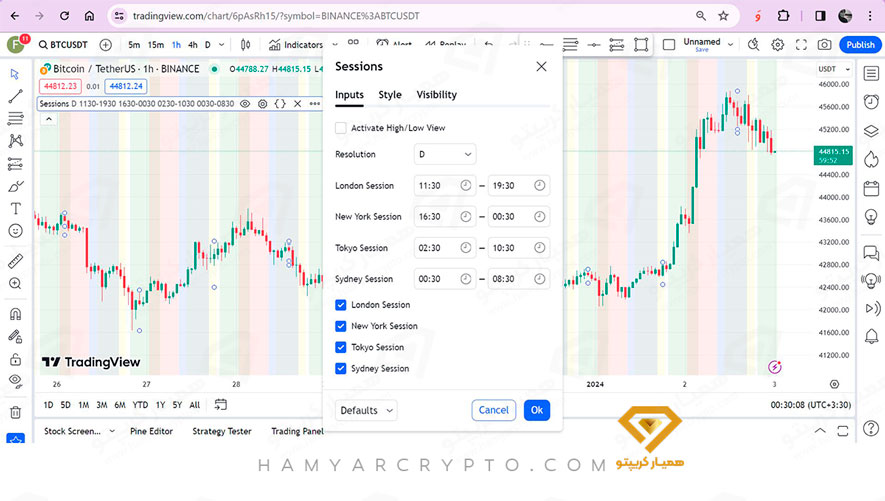Viewport: 885px width, 501px height.
Task: Expand the timeframe interval dropdown arrow
Action: click(x=221, y=45)
